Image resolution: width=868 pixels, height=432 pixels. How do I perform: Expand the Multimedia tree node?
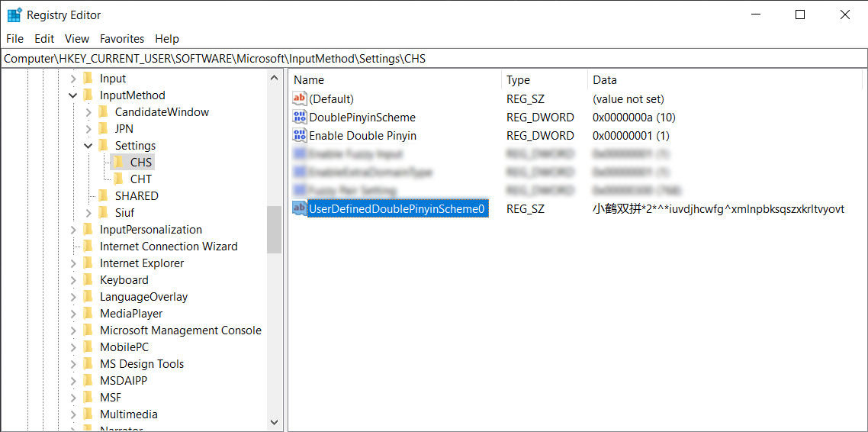click(73, 414)
